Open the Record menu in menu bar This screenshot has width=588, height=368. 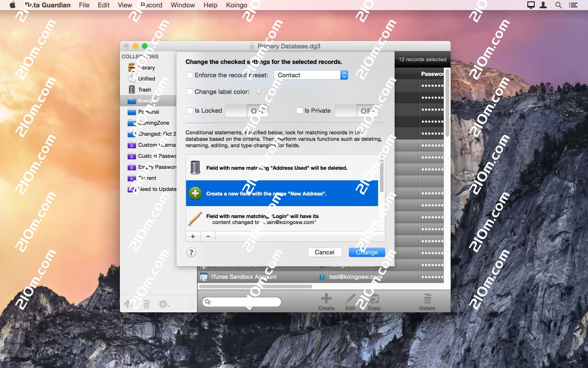tap(151, 5)
